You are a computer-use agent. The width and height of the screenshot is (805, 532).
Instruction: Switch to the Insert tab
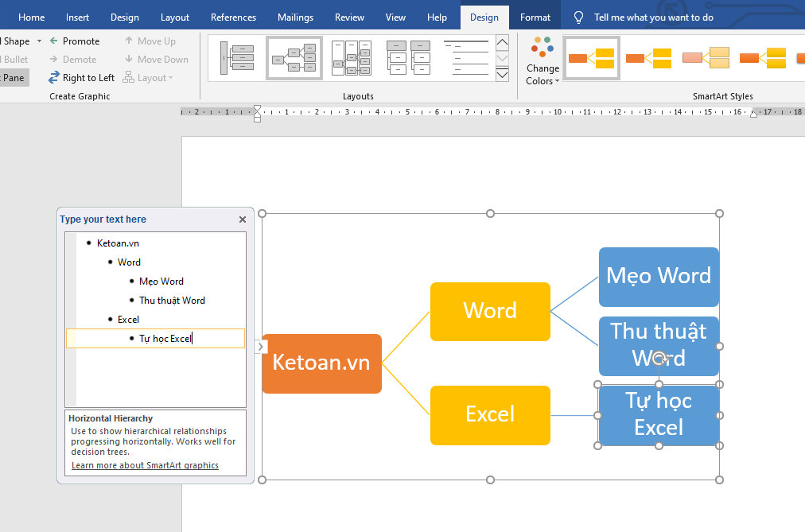tap(77, 17)
